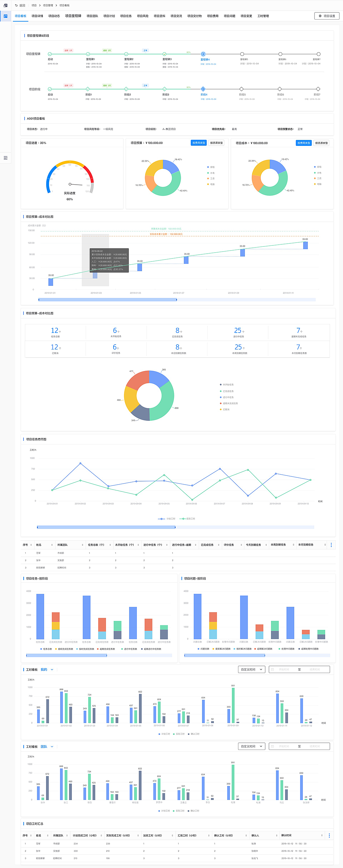This screenshot has height=868, width=343.
Task: Click the 启动 milestone check node
Action: click(x=50, y=54)
